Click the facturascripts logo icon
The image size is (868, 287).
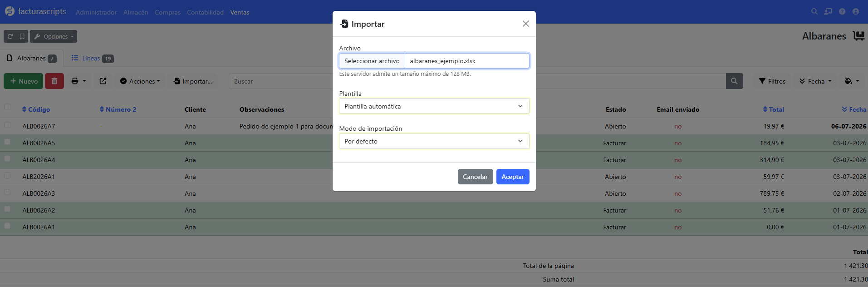(10, 11)
